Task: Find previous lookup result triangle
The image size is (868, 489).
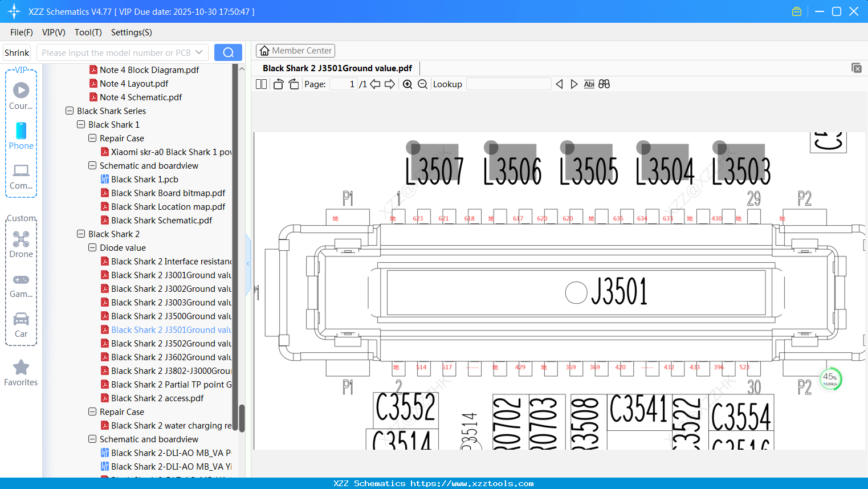Action: click(x=559, y=84)
